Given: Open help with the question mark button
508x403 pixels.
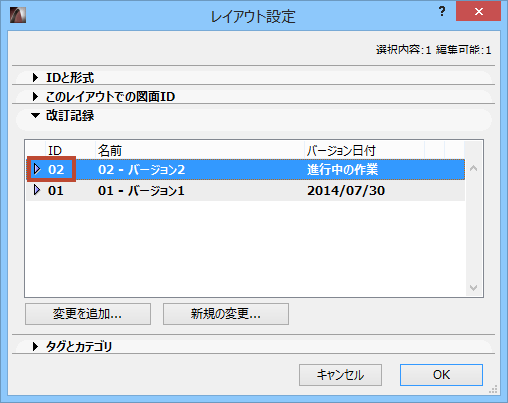Looking at the screenshot, I should 442,12.
